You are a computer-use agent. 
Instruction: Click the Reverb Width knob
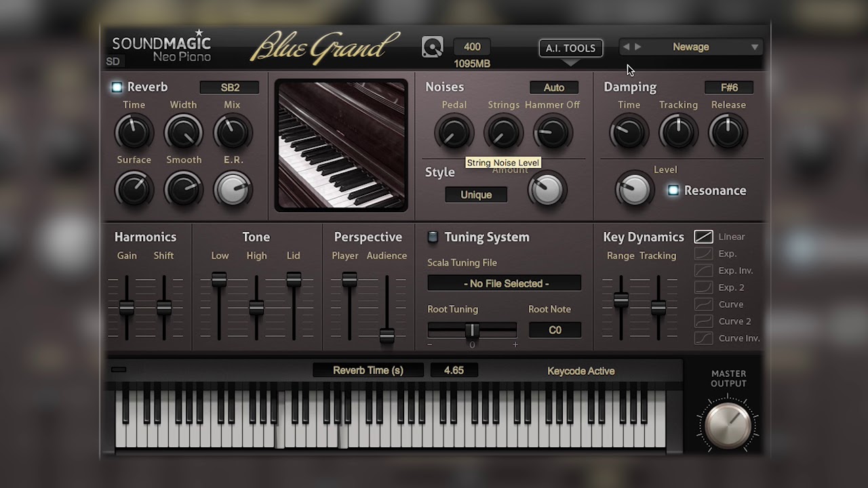click(x=183, y=131)
